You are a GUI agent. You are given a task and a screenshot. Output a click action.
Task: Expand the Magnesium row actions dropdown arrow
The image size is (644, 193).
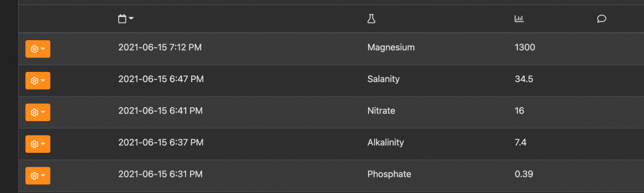[x=43, y=49]
